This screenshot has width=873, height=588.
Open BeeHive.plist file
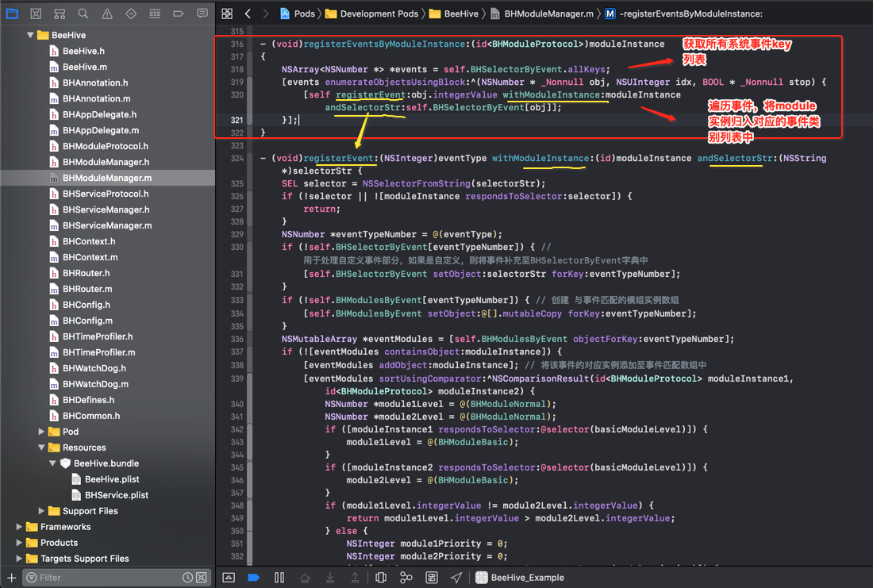(112, 478)
